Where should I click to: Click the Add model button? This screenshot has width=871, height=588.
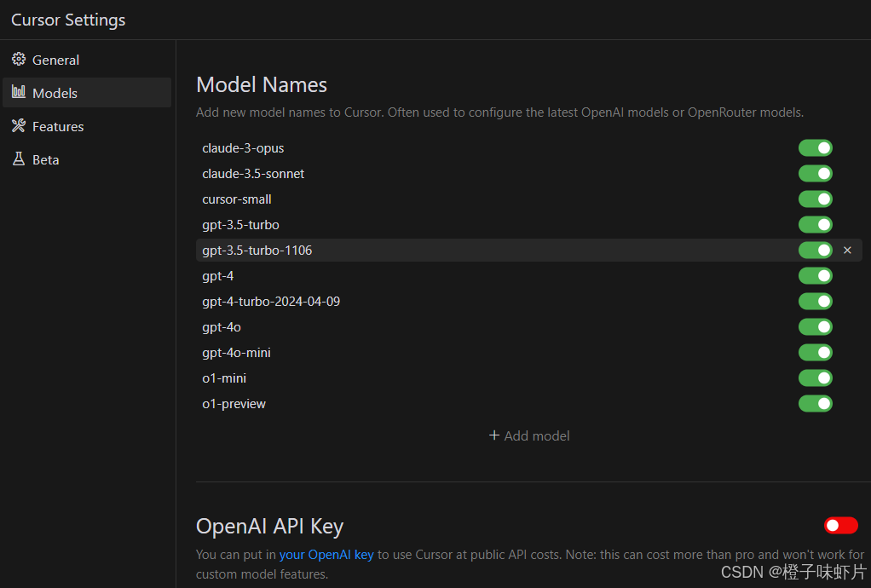pyautogui.click(x=528, y=435)
